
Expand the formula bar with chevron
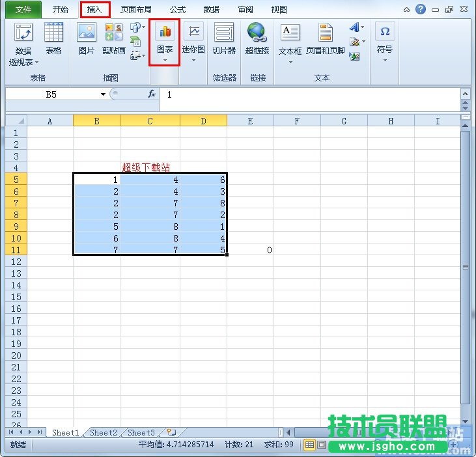pos(465,94)
